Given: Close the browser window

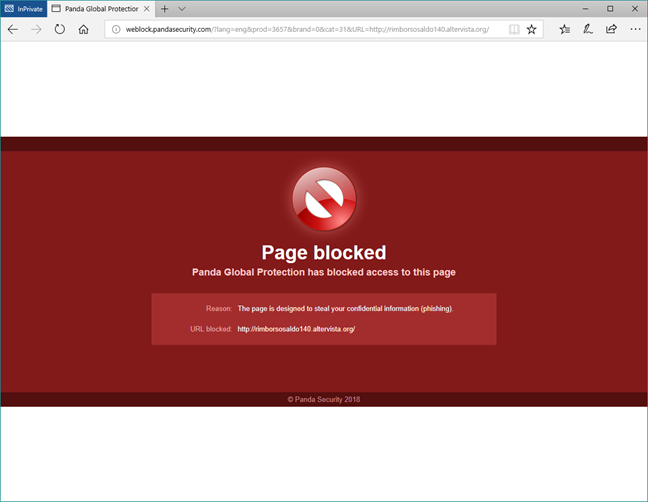Looking at the screenshot, I should [635, 9].
